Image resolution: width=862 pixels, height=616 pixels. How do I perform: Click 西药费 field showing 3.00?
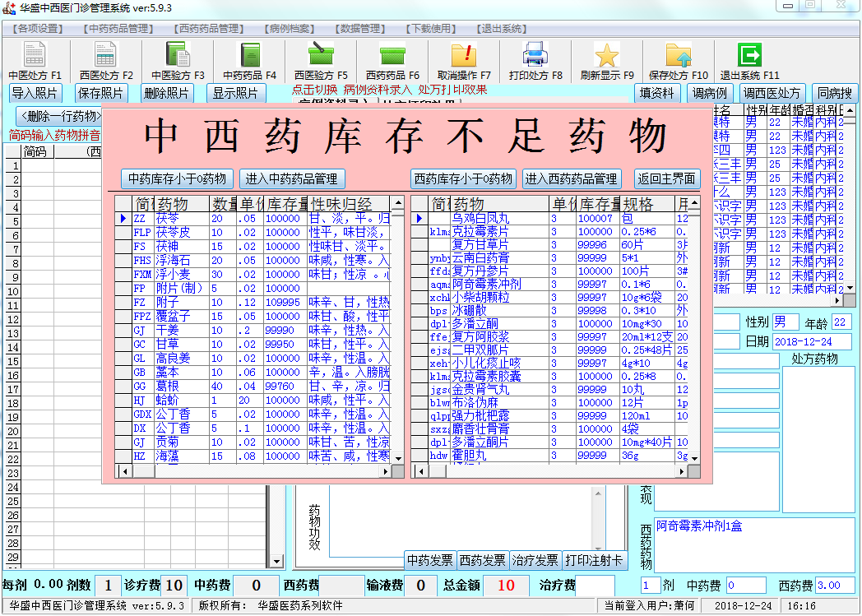click(835, 586)
